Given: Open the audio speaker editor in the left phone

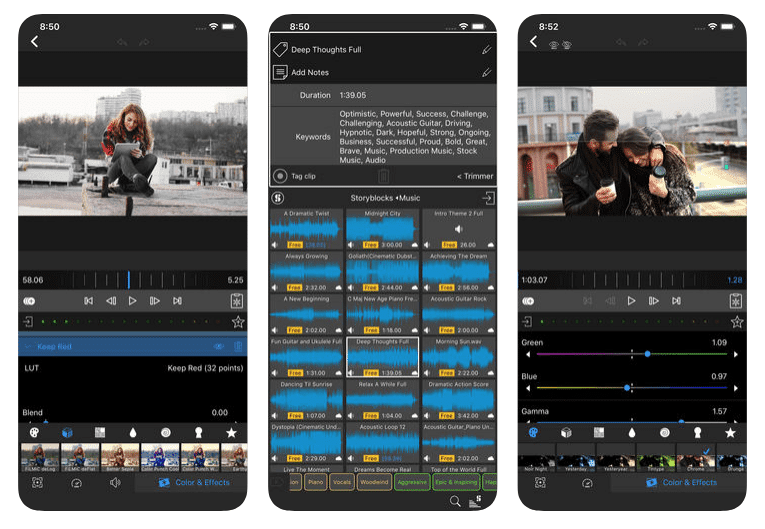Looking at the screenshot, I should tap(115, 483).
